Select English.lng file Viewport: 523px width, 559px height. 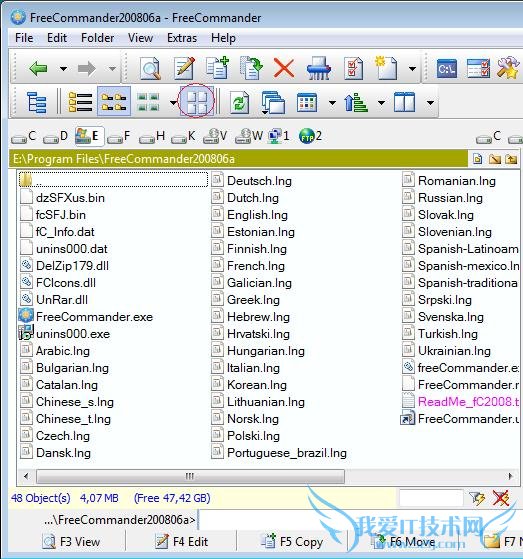tap(250, 215)
